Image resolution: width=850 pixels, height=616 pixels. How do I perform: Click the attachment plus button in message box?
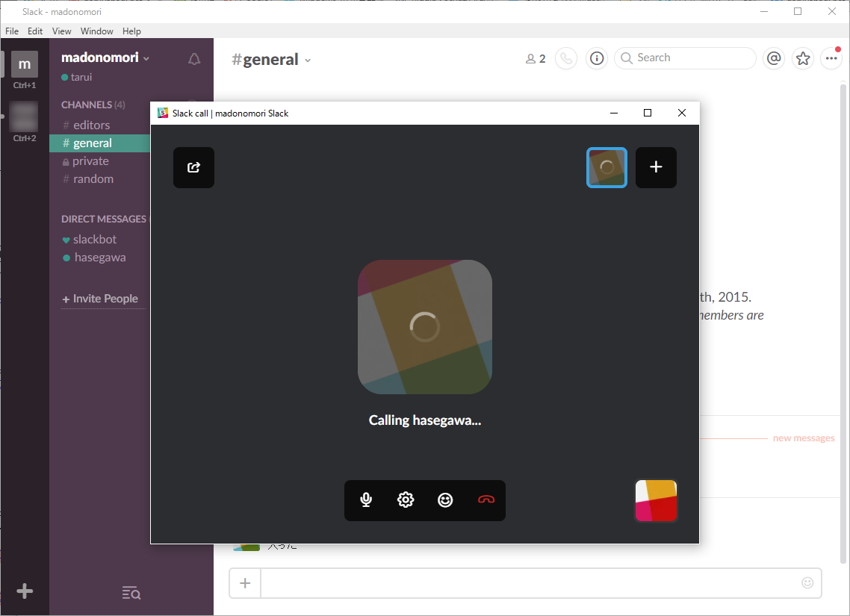[245, 583]
